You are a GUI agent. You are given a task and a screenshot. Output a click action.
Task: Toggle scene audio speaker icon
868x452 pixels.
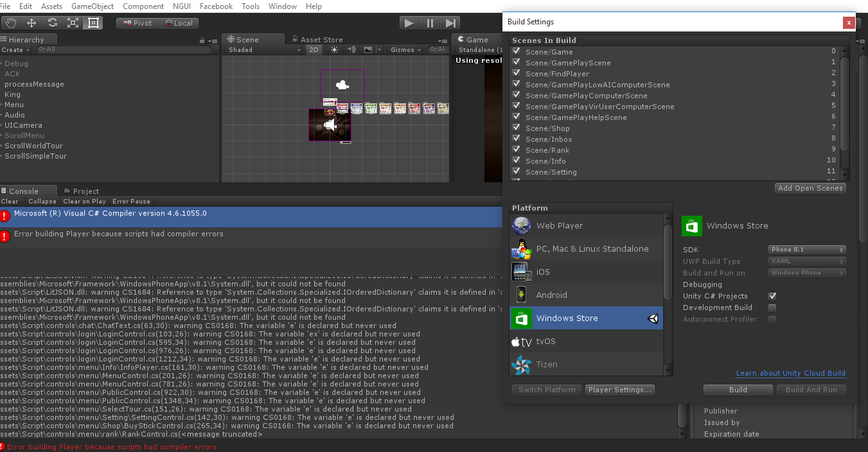point(351,50)
